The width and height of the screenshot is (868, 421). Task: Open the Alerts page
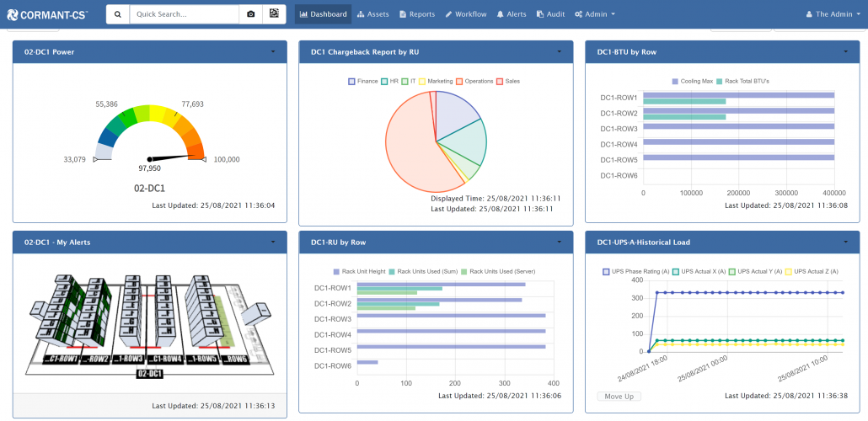(512, 14)
